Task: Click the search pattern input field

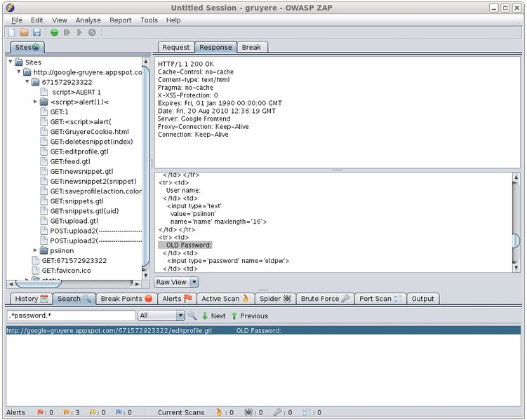Action: (70, 316)
